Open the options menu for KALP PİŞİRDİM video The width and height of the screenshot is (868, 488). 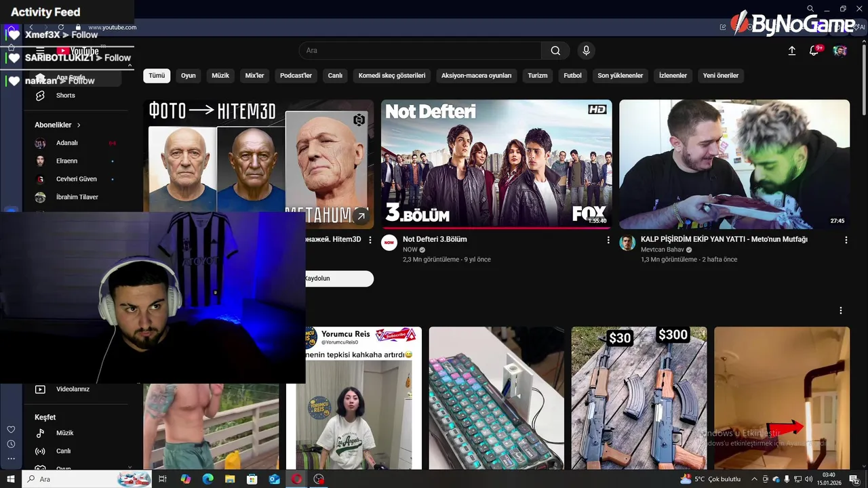click(846, 240)
